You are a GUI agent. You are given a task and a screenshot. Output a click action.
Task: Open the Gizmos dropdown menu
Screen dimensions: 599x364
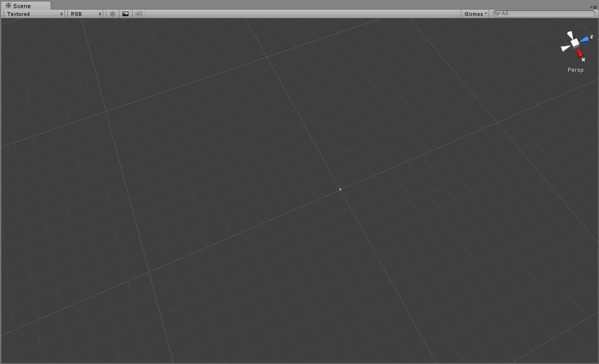(x=475, y=14)
